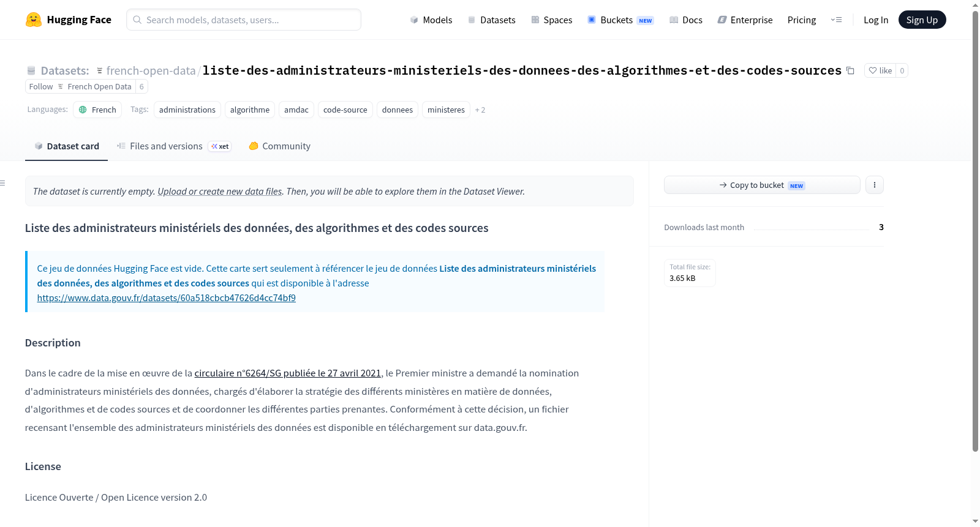The width and height of the screenshot is (980, 527).
Task: Select the Dataset card tab
Action: pyautogui.click(x=66, y=146)
